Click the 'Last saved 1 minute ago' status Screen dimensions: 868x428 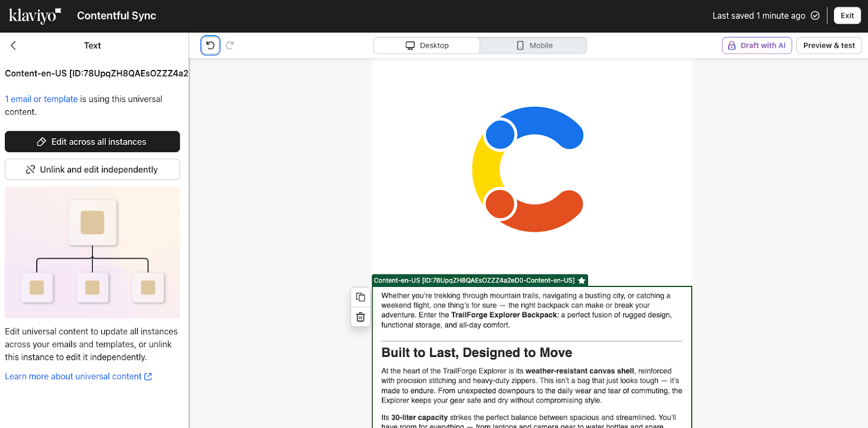(758, 16)
